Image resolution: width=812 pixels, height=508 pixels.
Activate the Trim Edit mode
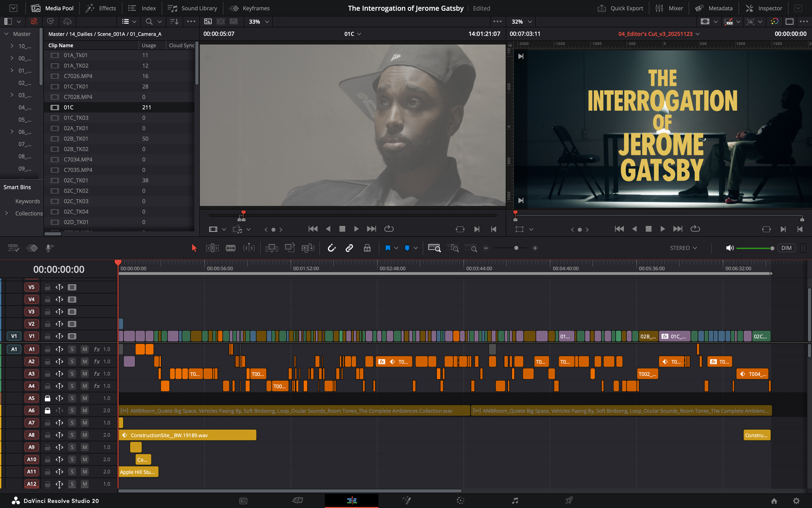[x=212, y=248]
